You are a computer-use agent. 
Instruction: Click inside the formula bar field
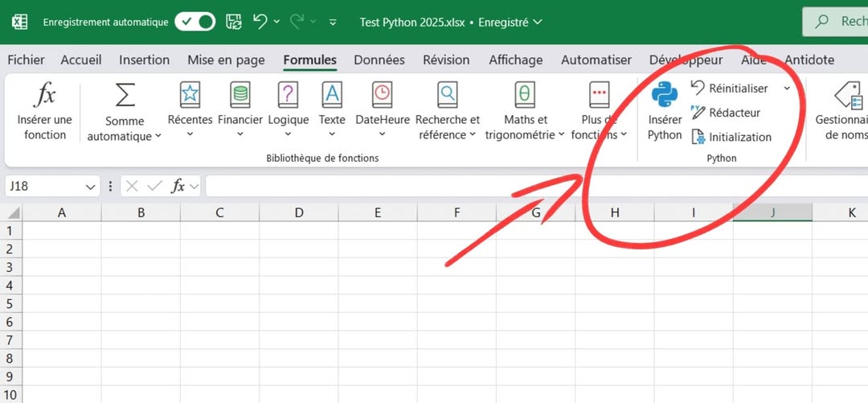pyautogui.click(x=536, y=187)
